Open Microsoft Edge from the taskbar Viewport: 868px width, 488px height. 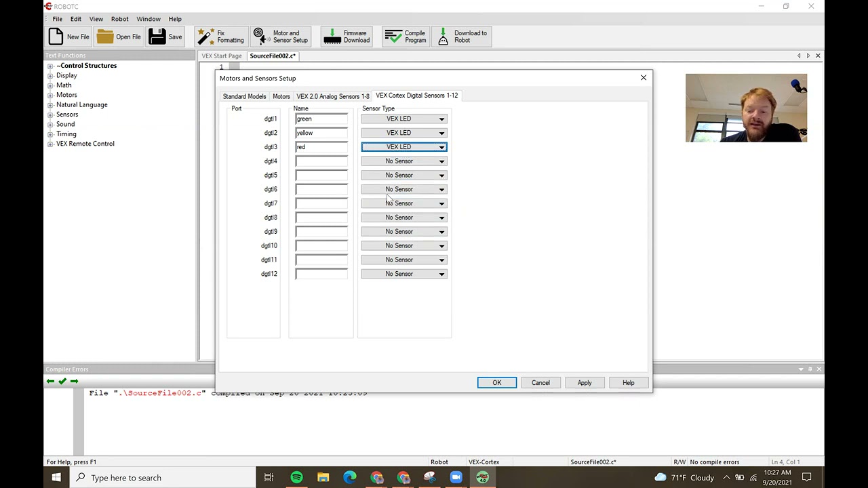click(x=350, y=478)
